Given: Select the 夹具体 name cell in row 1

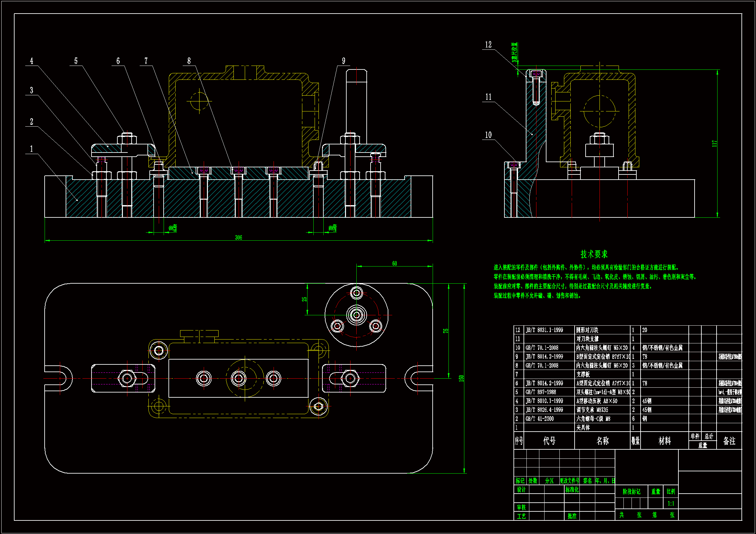Looking at the screenshot, I should (x=583, y=428).
